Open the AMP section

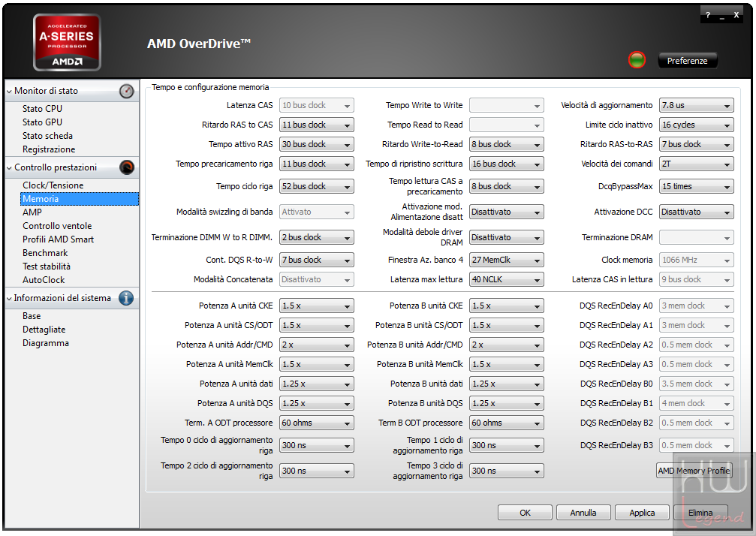[32, 212]
